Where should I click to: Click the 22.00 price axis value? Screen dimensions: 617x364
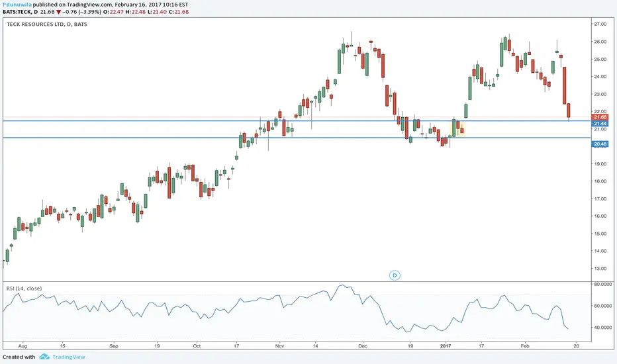[600, 111]
